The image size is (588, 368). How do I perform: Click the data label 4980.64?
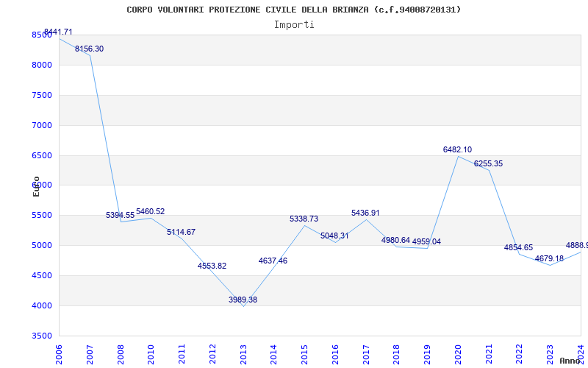(395, 240)
